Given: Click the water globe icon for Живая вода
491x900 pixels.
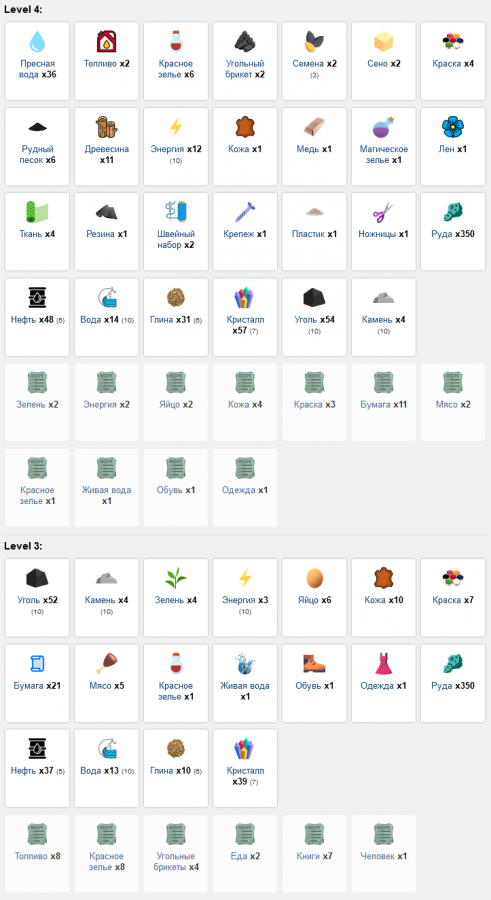Looking at the screenshot, I should point(245,664).
